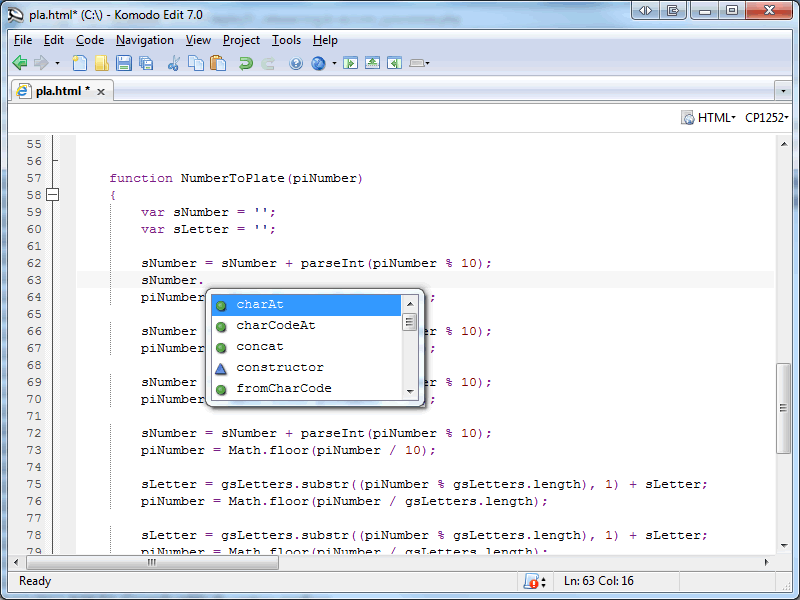Screen dimensions: 800x600
Task: Click the Ready status message
Action: (35, 581)
